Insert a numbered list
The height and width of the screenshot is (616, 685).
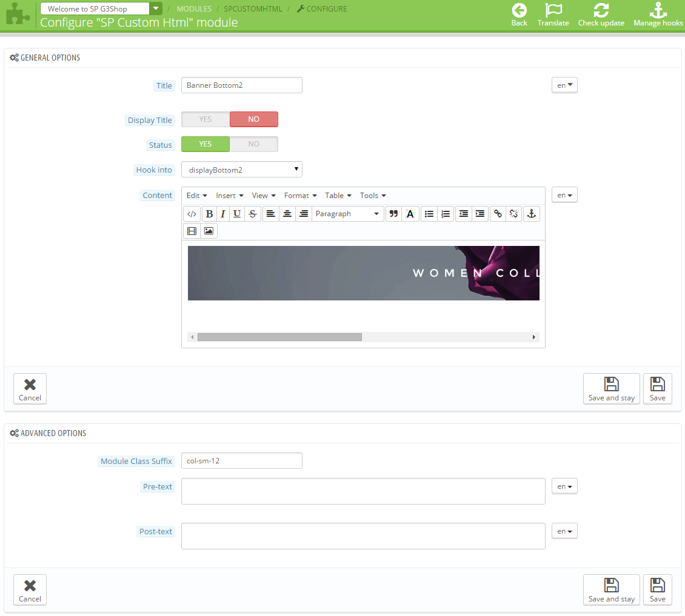pyautogui.click(x=446, y=214)
